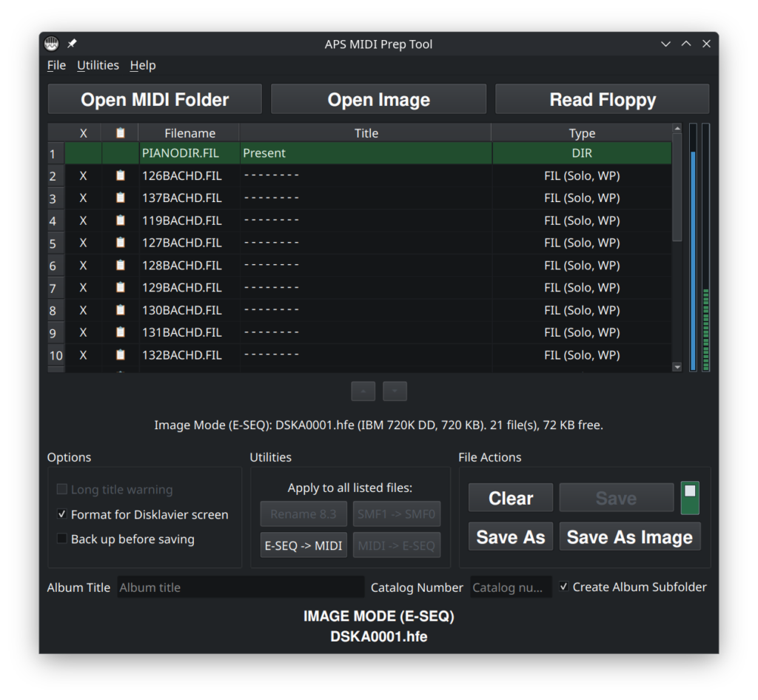Click the clipboard column header icon
Screen dimensions: 758x700
click(121, 133)
